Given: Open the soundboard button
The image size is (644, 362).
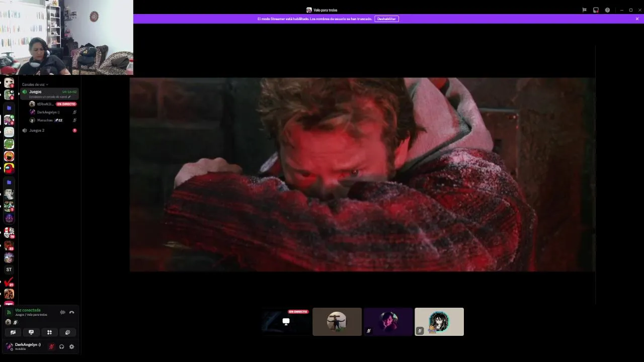Looking at the screenshot, I should [x=67, y=332].
